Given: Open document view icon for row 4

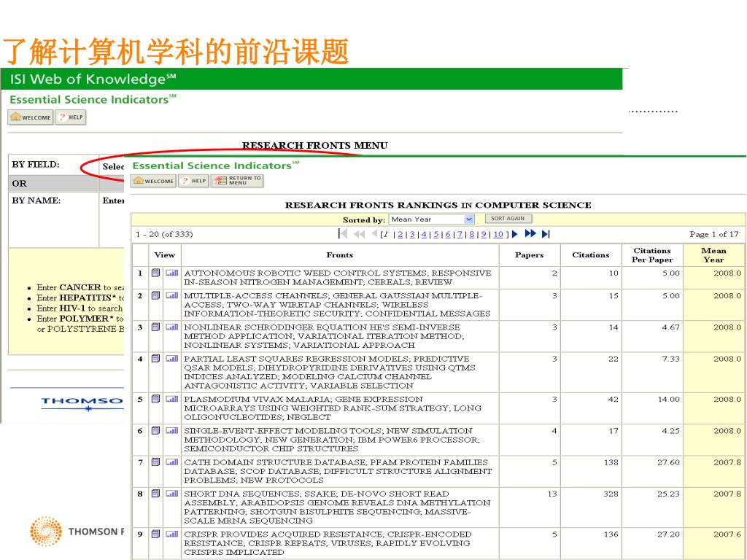Looking at the screenshot, I should [156, 359].
